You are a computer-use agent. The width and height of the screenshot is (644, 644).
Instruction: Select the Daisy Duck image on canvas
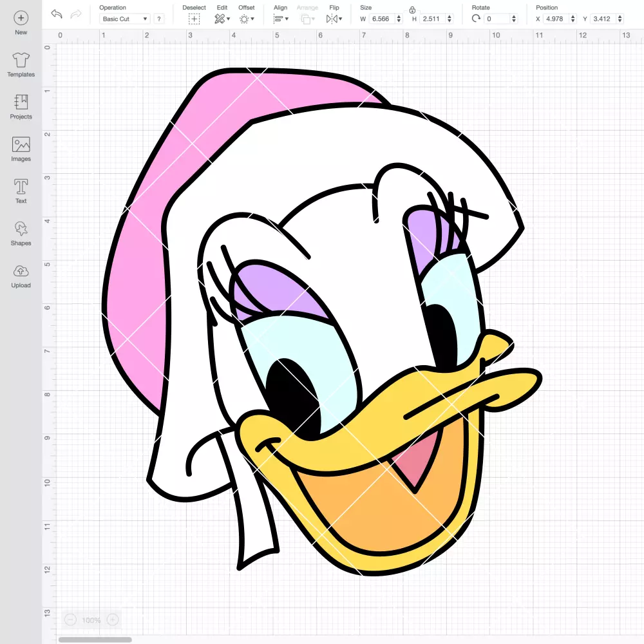[322, 322]
